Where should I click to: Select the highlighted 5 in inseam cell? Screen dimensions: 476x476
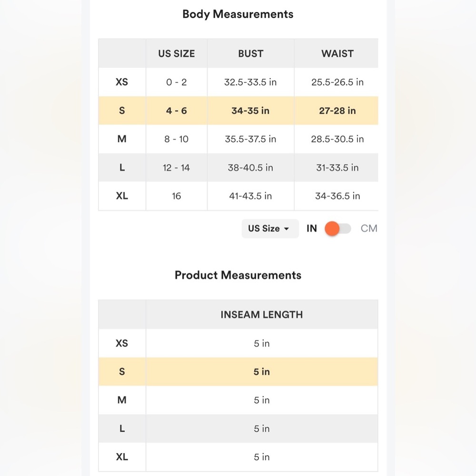(x=261, y=372)
